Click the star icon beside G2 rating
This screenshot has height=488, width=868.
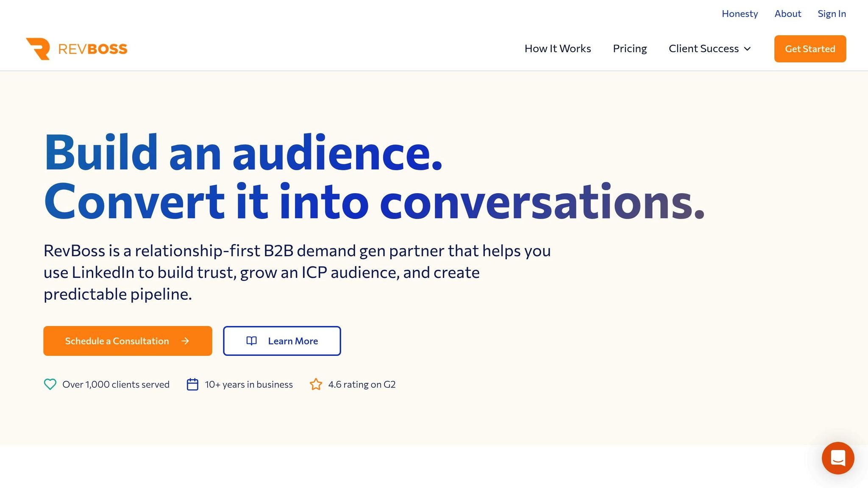[316, 384]
